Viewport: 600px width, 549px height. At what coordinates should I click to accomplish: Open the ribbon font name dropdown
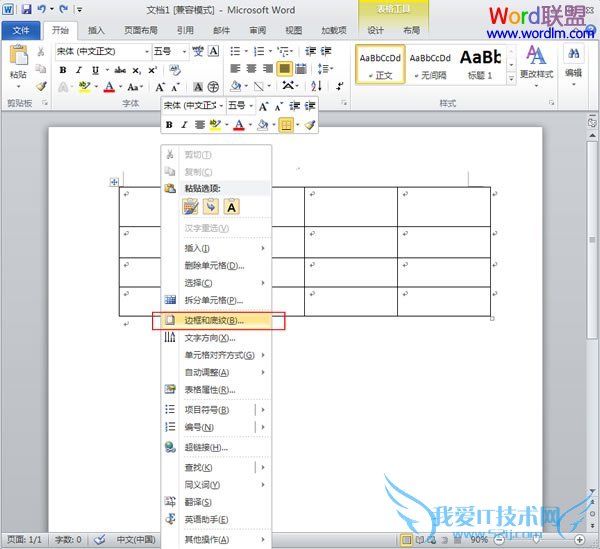click(x=147, y=51)
